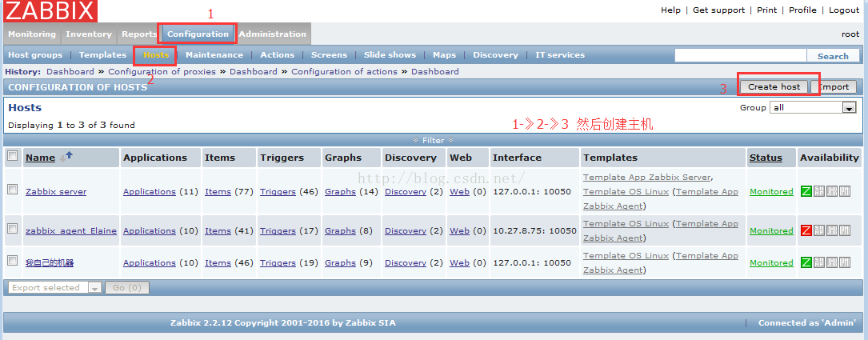The height and width of the screenshot is (340, 868).
Task: Select the Hosts submenu item
Action: [x=156, y=55]
